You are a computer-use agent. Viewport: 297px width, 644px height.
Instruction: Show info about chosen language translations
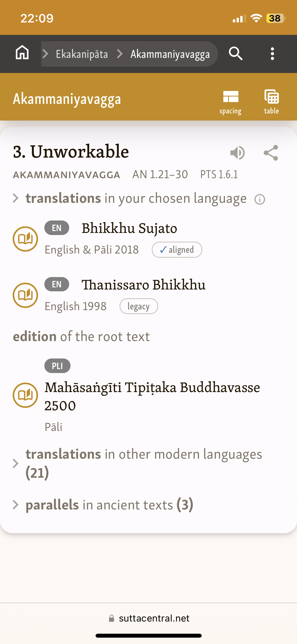click(260, 199)
